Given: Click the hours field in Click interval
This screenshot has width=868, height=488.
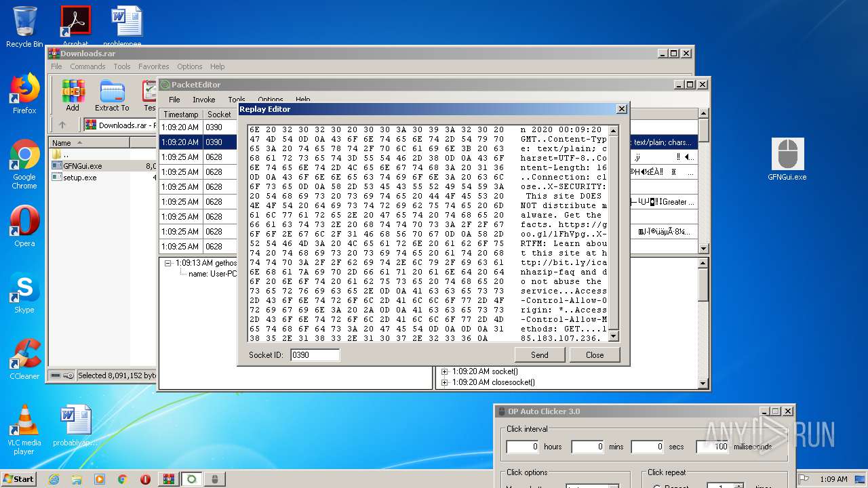Looking at the screenshot, I should tap(523, 447).
